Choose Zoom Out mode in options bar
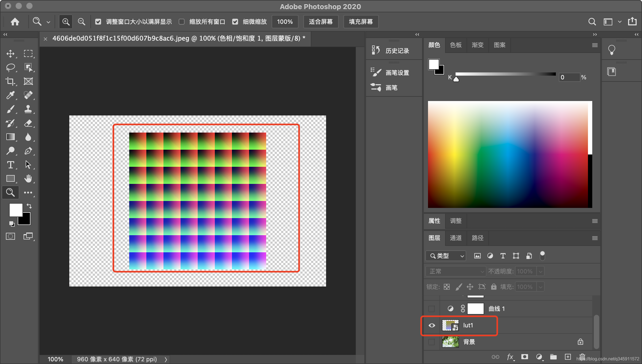642x364 pixels. (82, 22)
